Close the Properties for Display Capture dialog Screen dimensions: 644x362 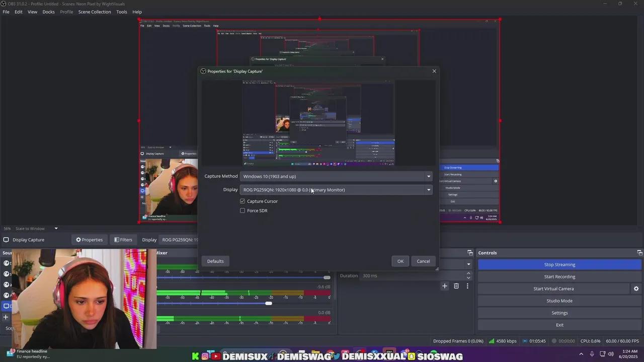[x=434, y=71]
